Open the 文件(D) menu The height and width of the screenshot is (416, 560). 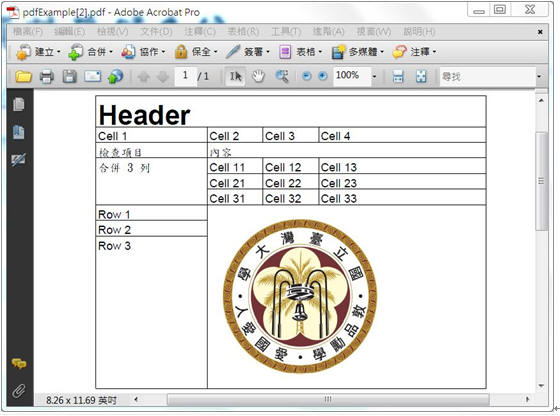tap(156, 32)
